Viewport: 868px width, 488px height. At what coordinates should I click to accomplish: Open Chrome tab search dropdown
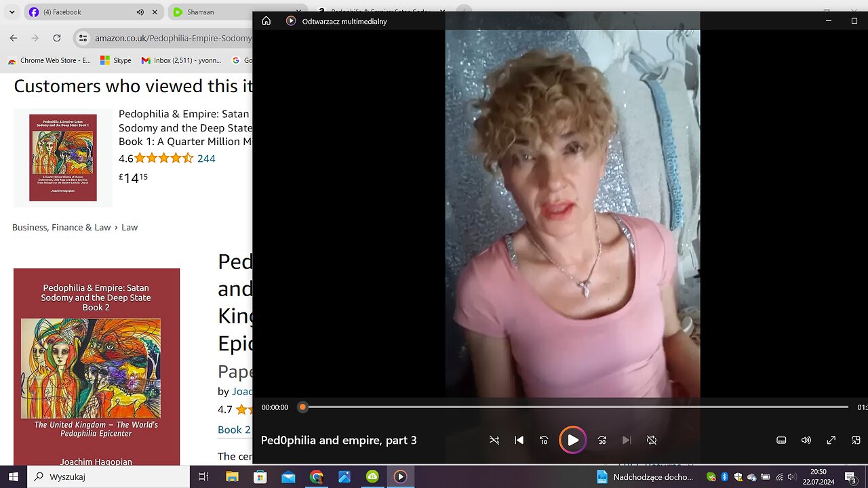click(12, 12)
